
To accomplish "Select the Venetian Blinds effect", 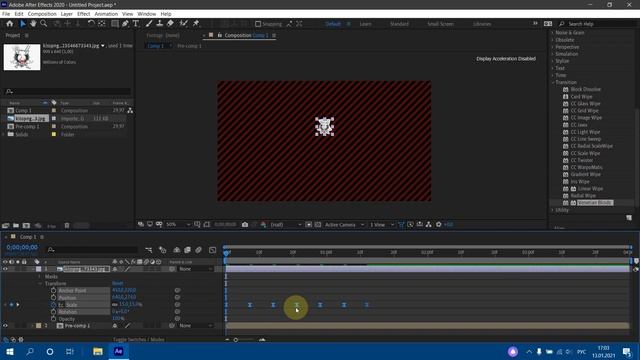I will [595, 202].
